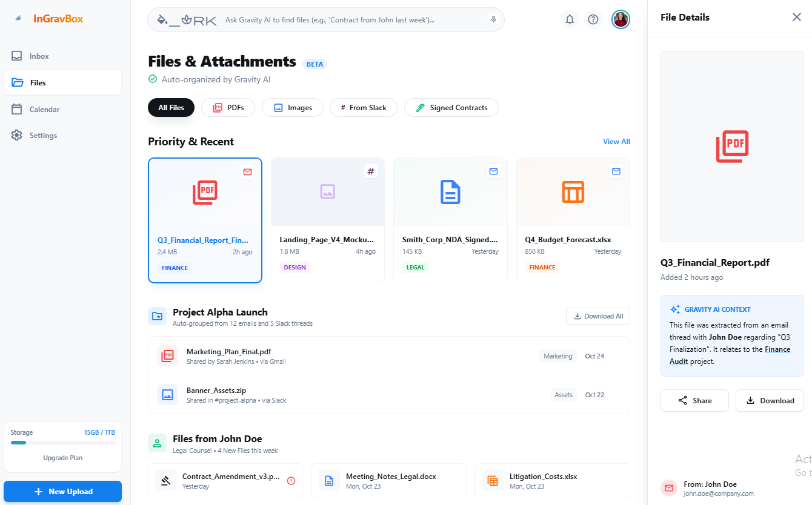The width and height of the screenshot is (812, 505).
Task: Click the Calendar icon in sidebar
Action: 17,110
